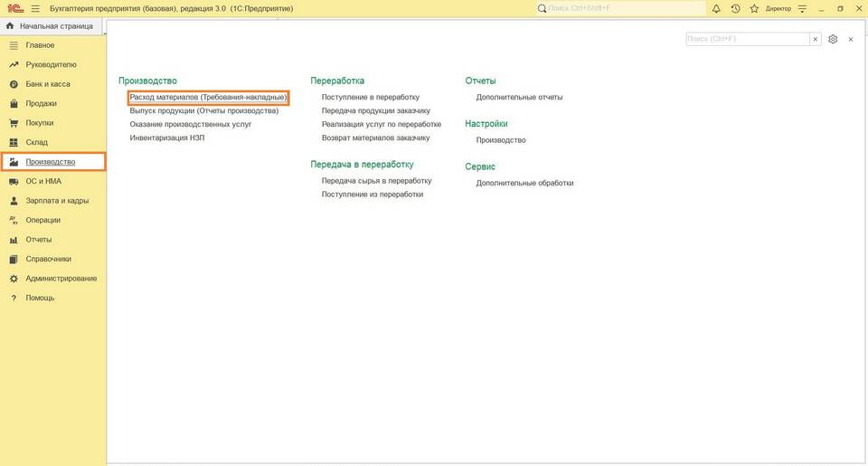Click the ОС и НМА truck icon
This screenshot has width=868, height=466.
pos(14,181)
